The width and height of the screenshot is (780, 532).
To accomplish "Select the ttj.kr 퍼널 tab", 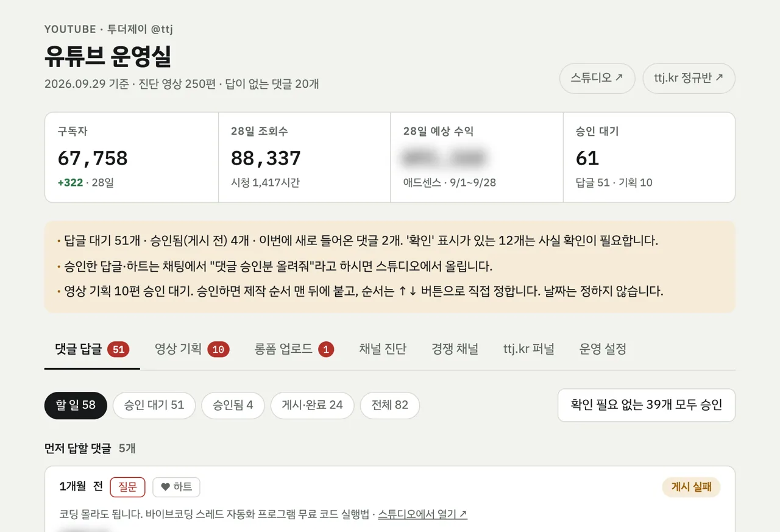I will tap(529, 349).
